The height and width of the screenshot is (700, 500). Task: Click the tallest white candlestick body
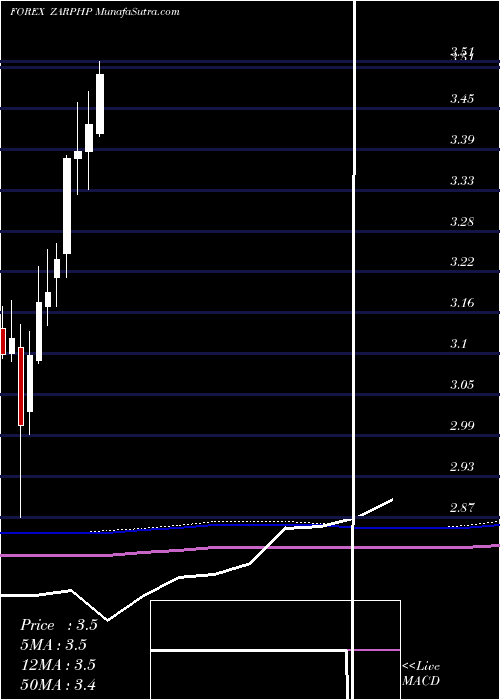pos(67,206)
